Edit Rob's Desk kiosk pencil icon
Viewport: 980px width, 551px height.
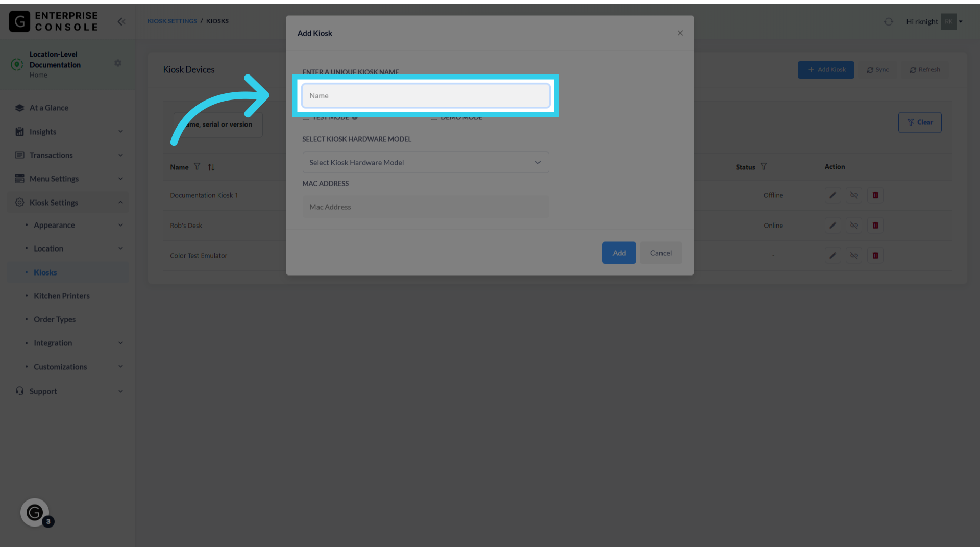832,226
